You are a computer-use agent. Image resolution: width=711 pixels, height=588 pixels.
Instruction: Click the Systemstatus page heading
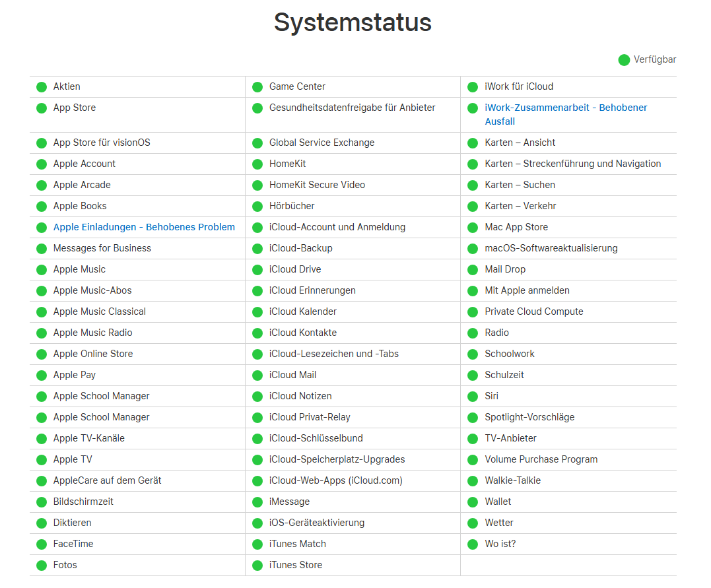353,22
